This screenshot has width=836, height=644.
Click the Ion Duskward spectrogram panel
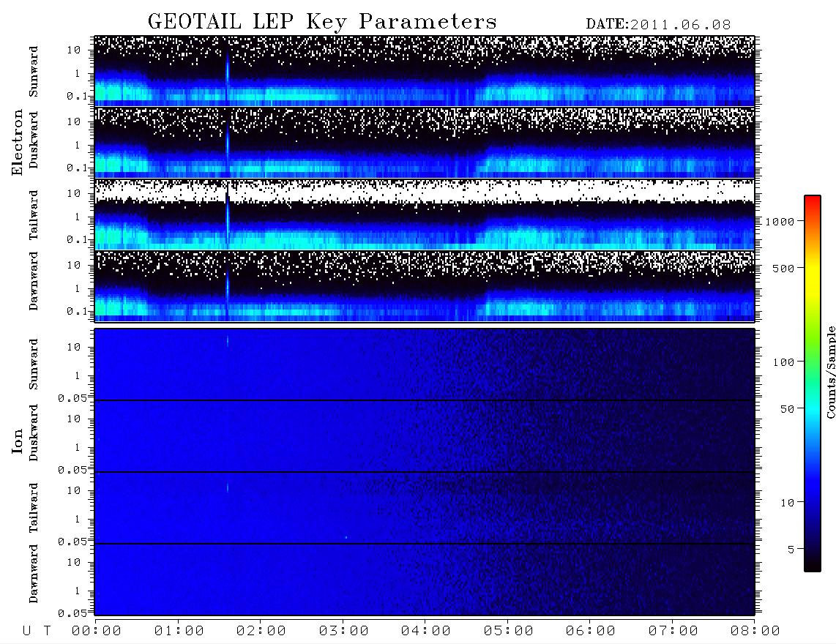[x=425, y=436]
